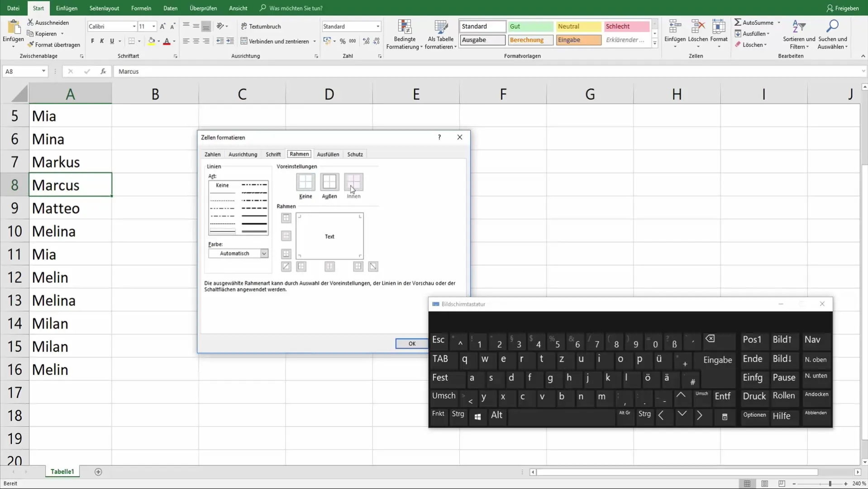Open the Einfügen ribbon tab

coord(67,8)
